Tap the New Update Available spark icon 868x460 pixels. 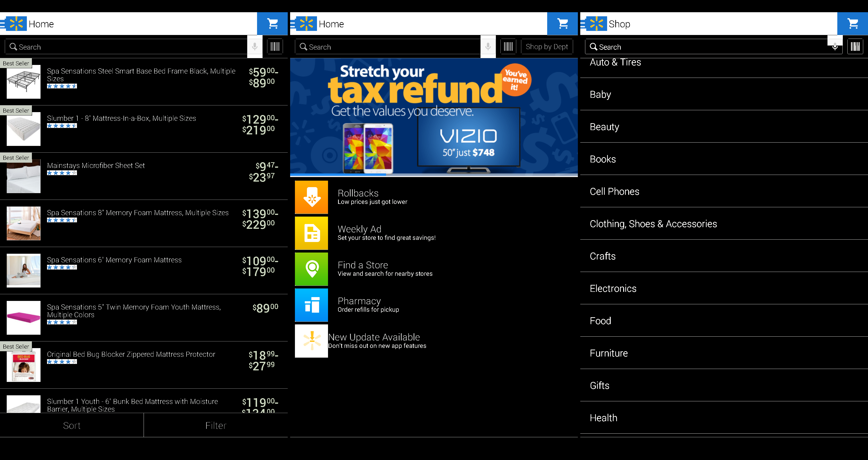[x=311, y=341]
